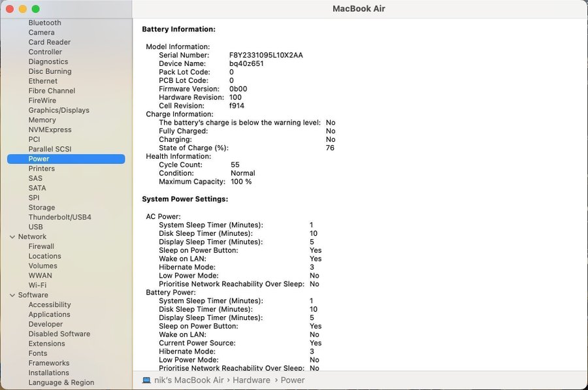Click the MacBook Air window title
The image size is (588, 390).
[x=359, y=8]
